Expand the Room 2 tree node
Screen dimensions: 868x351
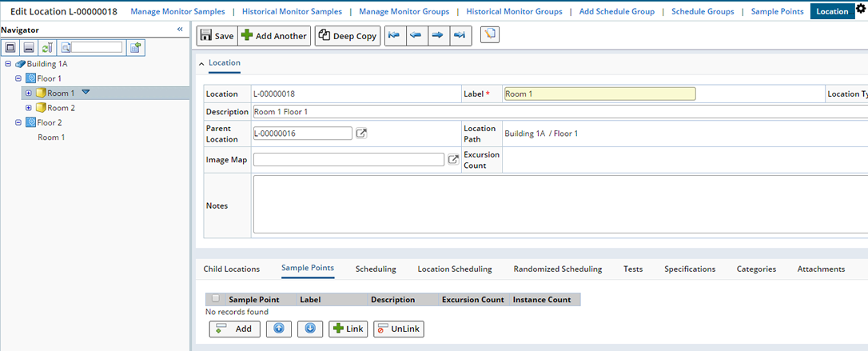(x=29, y=108)
